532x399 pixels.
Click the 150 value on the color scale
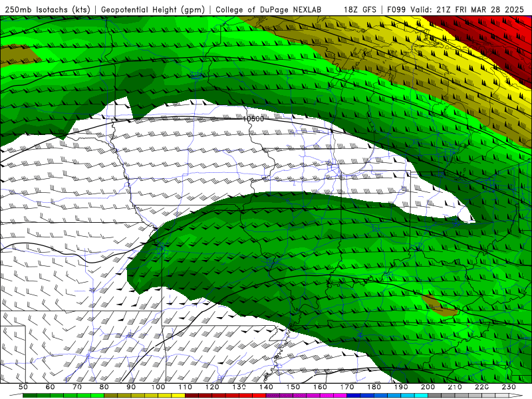(x=293, y=387)
